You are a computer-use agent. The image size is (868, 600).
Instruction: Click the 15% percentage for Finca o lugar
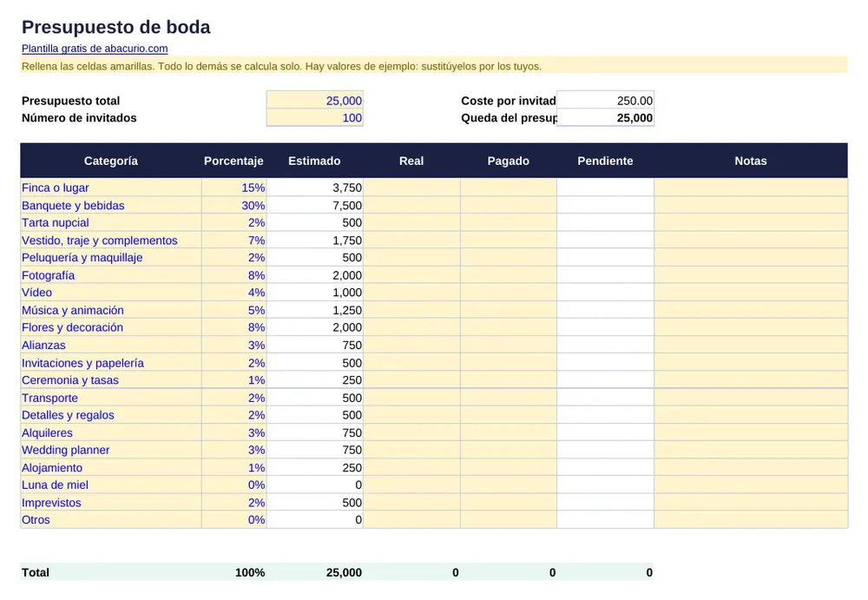pyautogui.click(x=233, y=188)
